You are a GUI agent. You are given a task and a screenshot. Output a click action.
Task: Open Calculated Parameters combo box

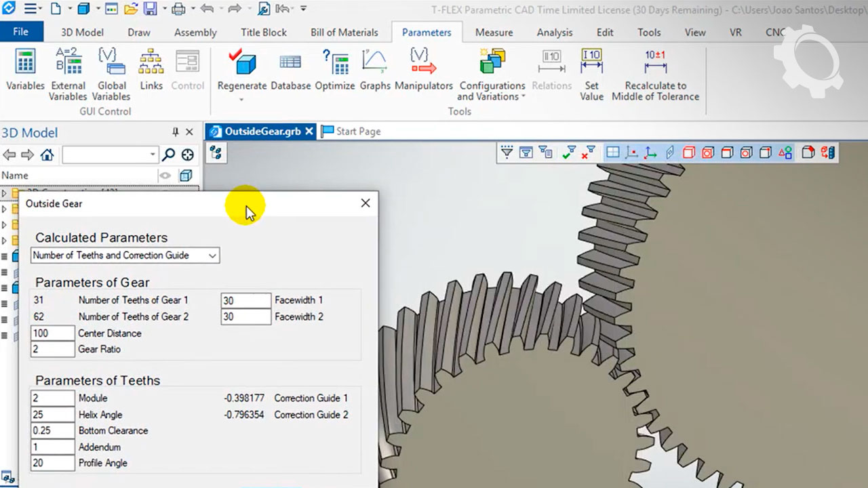point(125,256)
